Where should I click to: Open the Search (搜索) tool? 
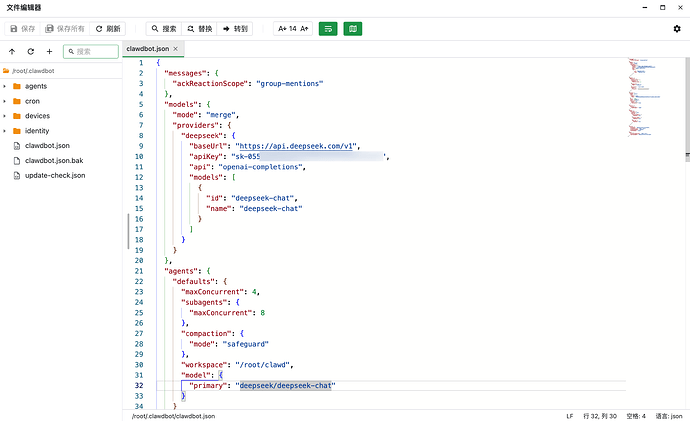[163, 29]
